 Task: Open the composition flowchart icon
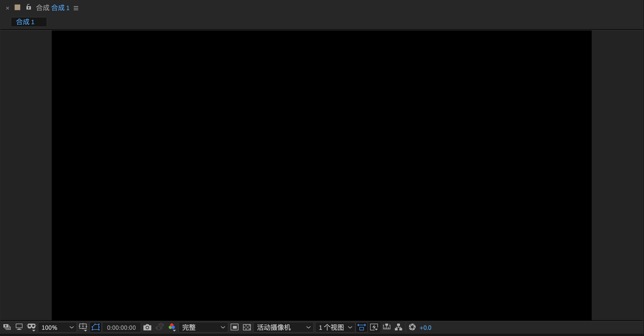pos(398,327)
